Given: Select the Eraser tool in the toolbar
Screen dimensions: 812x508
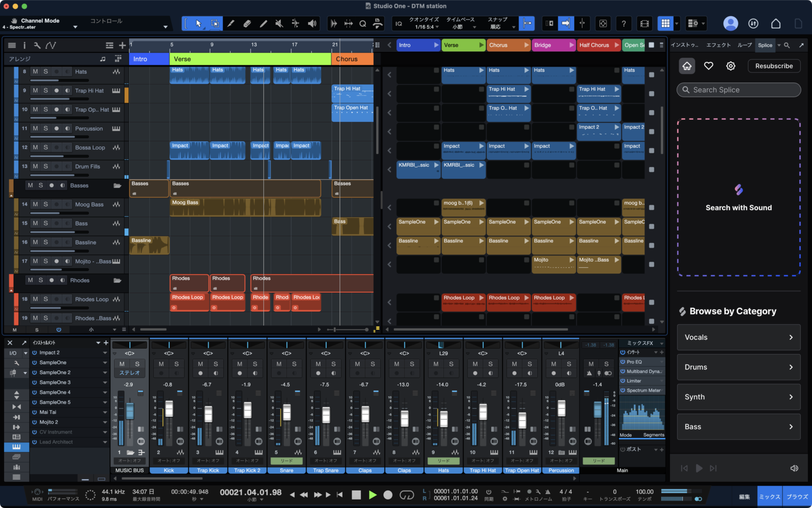Looking at the screenshot, I should coord(248,24).
